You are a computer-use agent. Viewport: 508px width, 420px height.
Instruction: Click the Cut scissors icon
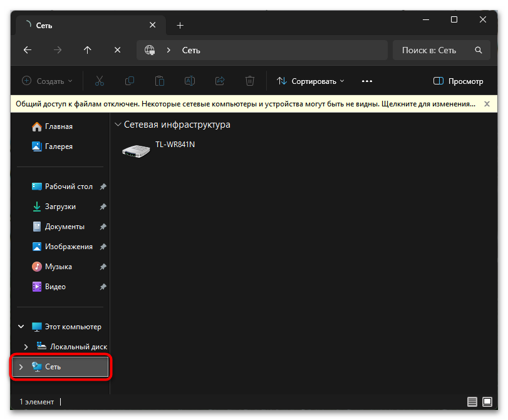100,81
